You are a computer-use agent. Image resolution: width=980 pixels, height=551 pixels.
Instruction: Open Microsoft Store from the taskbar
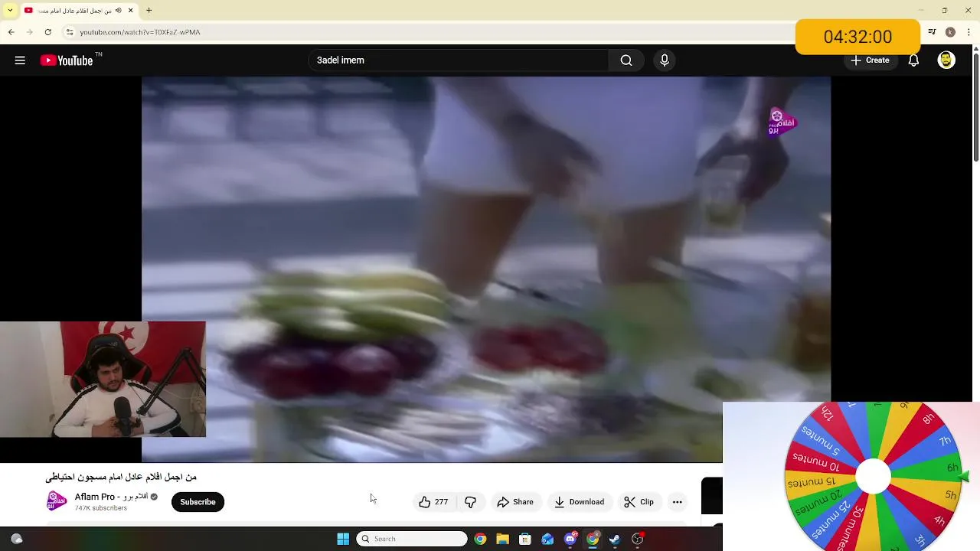point(525,539)
